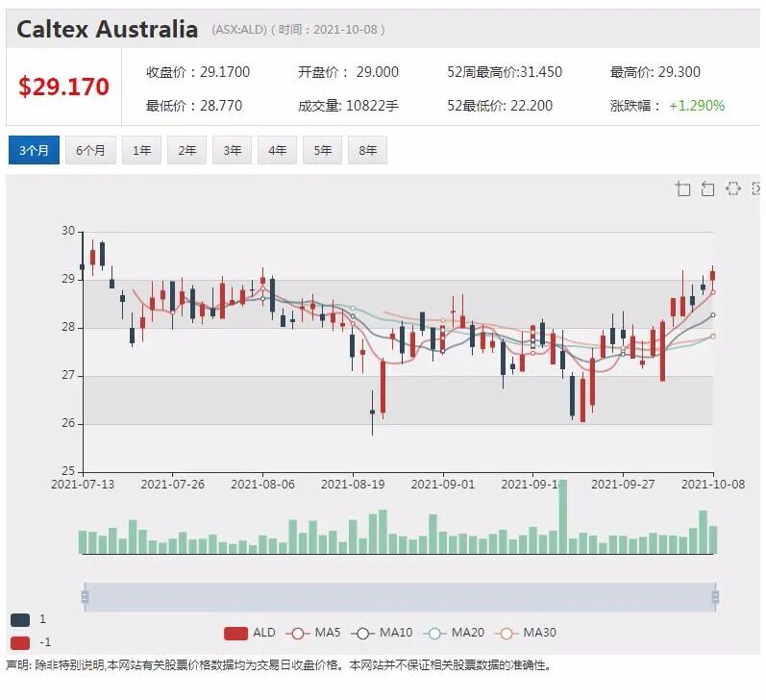The image size is (766, 700).
Task: Click the $29.170 current price
Action: (x=63, y=87)
